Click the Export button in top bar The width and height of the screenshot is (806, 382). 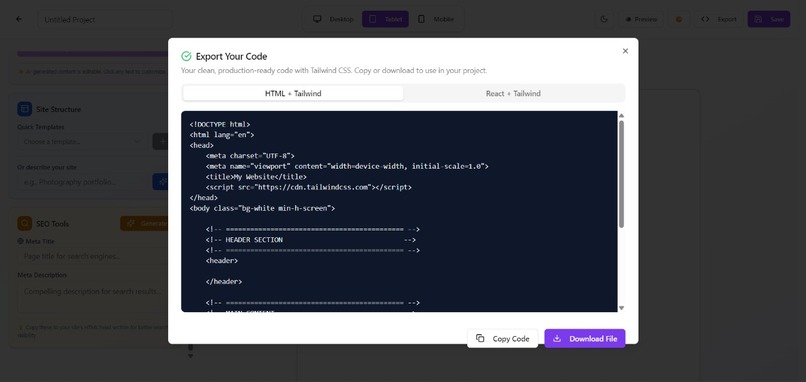[719, 19]
